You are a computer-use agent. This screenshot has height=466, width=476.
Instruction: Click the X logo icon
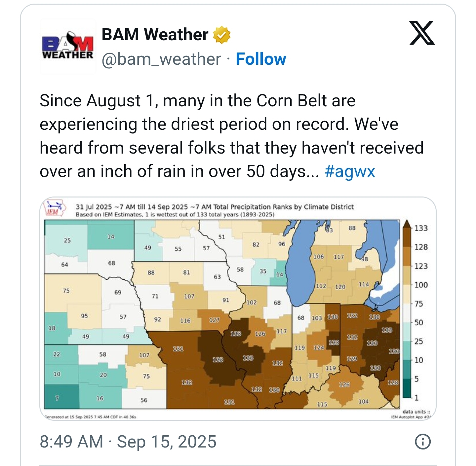(422, 33)
